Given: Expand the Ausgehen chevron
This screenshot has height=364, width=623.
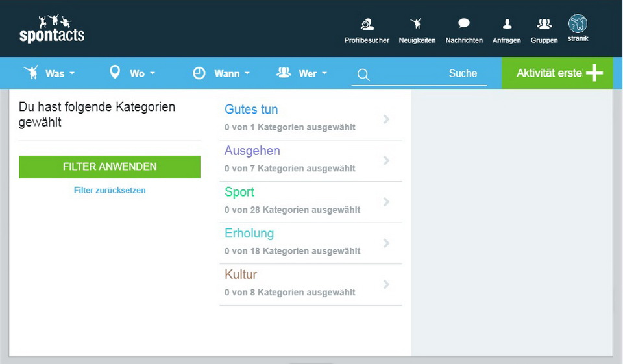Looking at the screenshot, I should (x=386, y=160).
